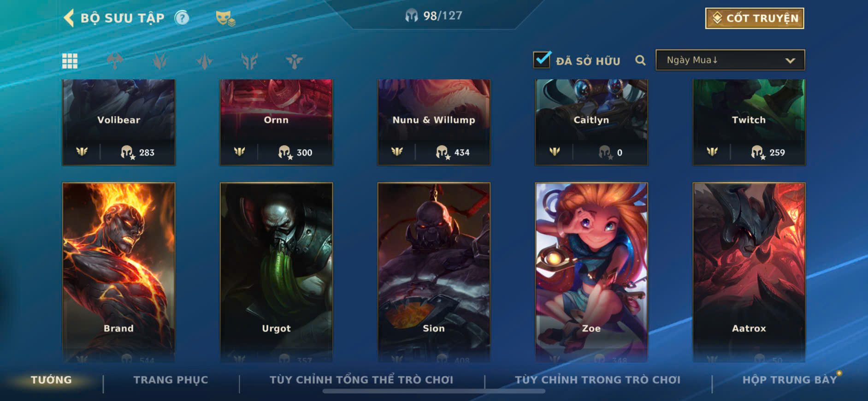Filter by the fourth role icon in the row
The image size is (868, 401).
(249, 61)
